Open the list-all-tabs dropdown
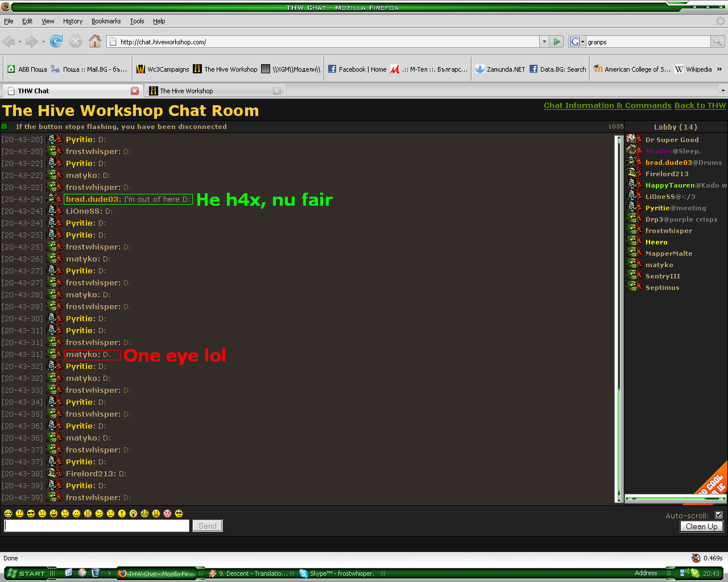Viewport: 728px width, 582px height. [723, 90]
